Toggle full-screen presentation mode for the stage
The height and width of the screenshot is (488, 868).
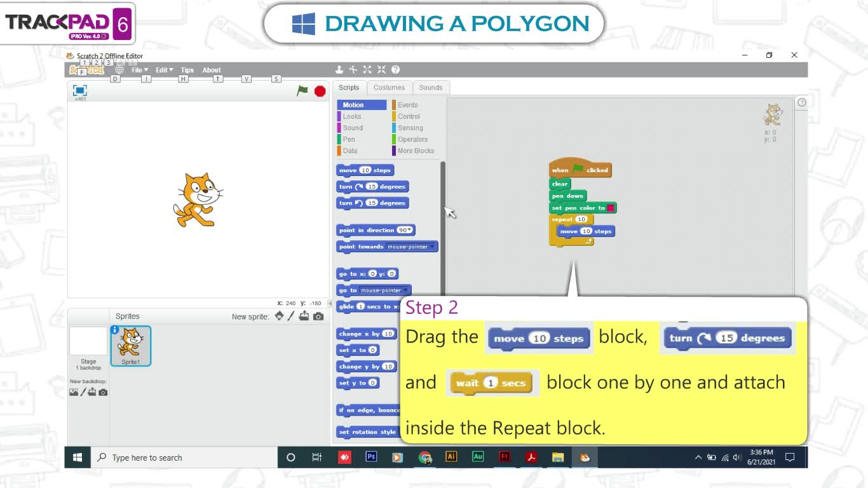pos(80,91)
